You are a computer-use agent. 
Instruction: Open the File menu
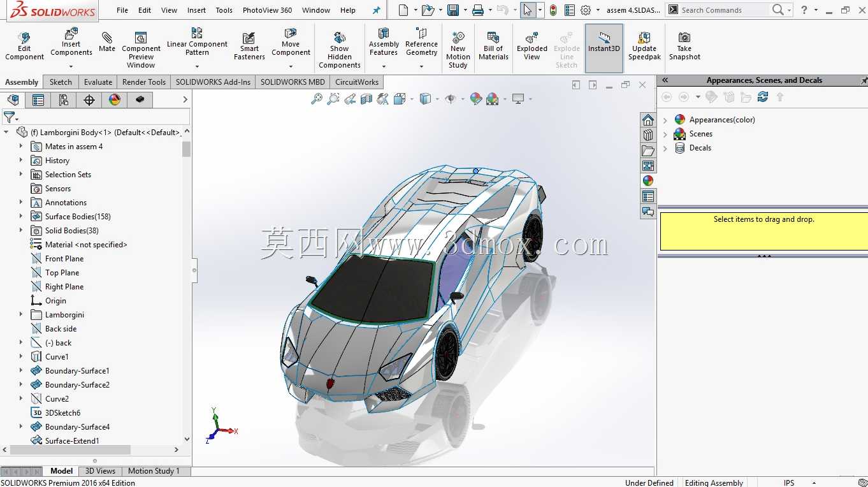[122, 10]
